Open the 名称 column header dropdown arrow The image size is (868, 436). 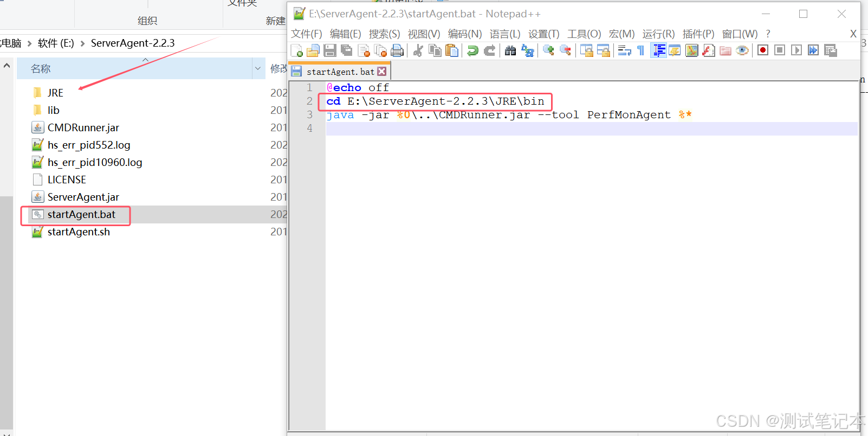(258, 68)
